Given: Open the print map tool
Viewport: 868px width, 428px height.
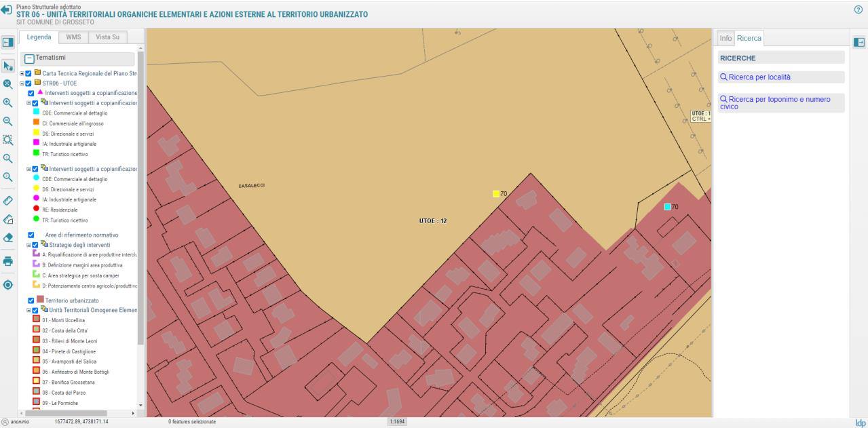Looking at the screenshot, I should coord(8,261).
